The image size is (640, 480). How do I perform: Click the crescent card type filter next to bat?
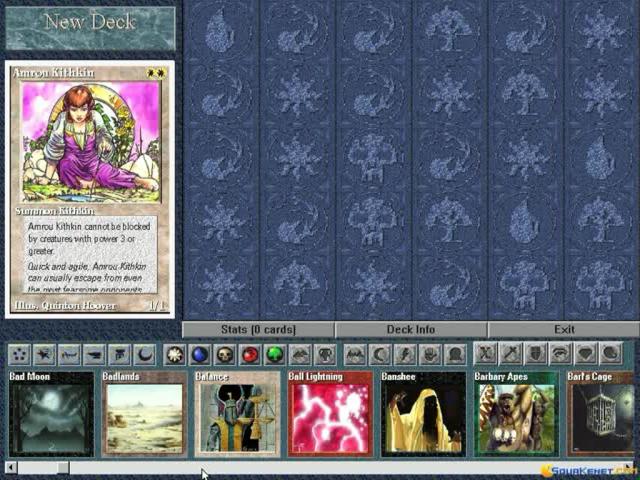click(380, 354)
